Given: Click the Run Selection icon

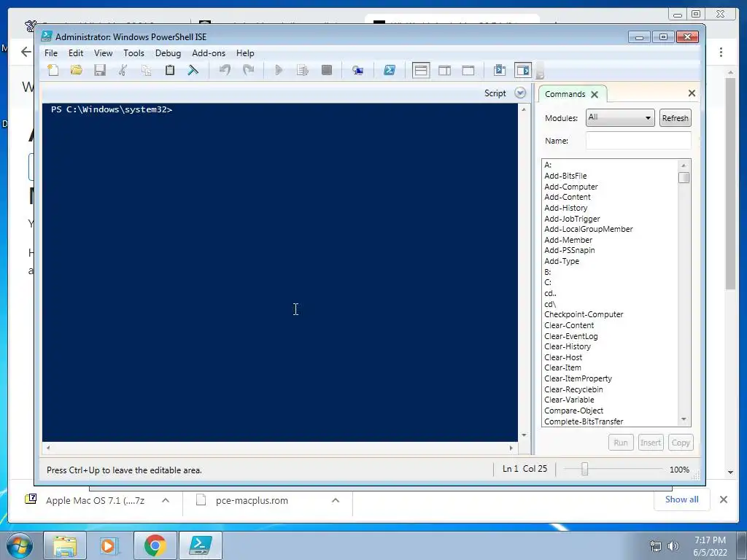Looking at the screenshot, I should pyautogui.click(x=303, y=71).
